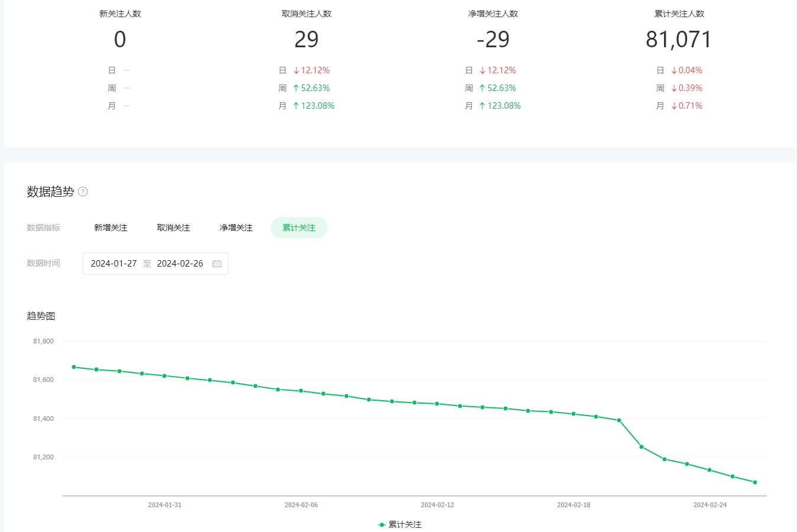797x532 pixels.
Task: Click the last data point on trend line
Action: tap(755, 482)
